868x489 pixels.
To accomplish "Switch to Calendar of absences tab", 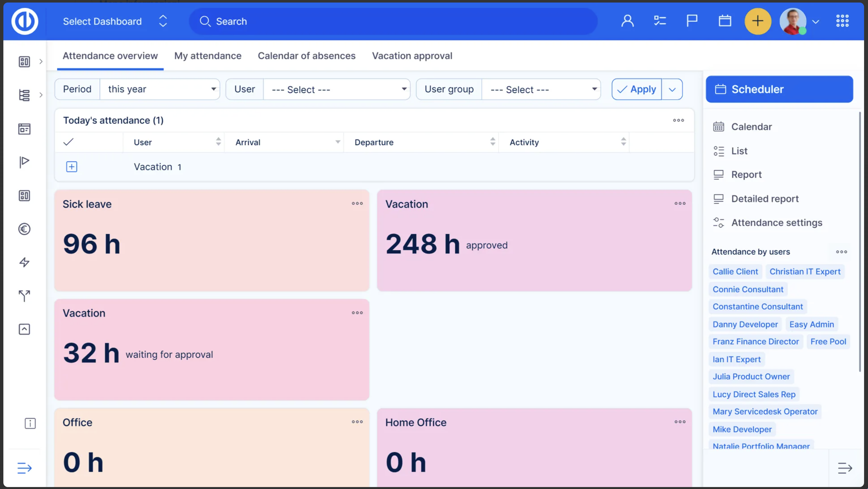I will [307, 56].
